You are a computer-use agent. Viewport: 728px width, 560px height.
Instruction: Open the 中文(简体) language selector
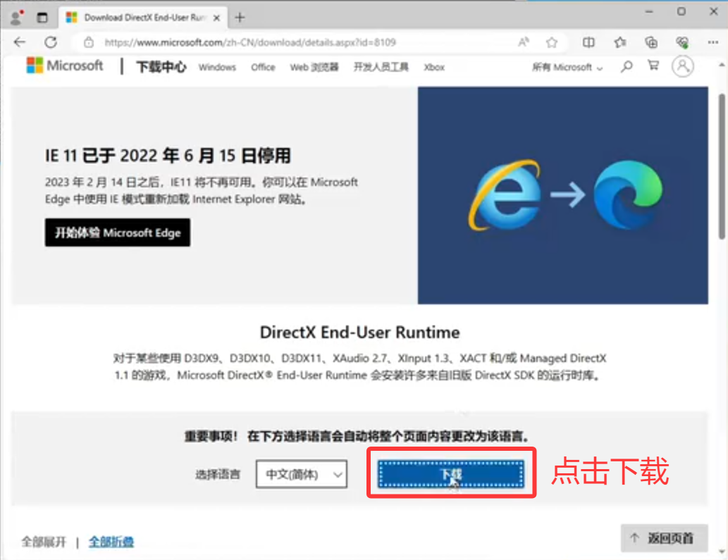tap(301, 474)
